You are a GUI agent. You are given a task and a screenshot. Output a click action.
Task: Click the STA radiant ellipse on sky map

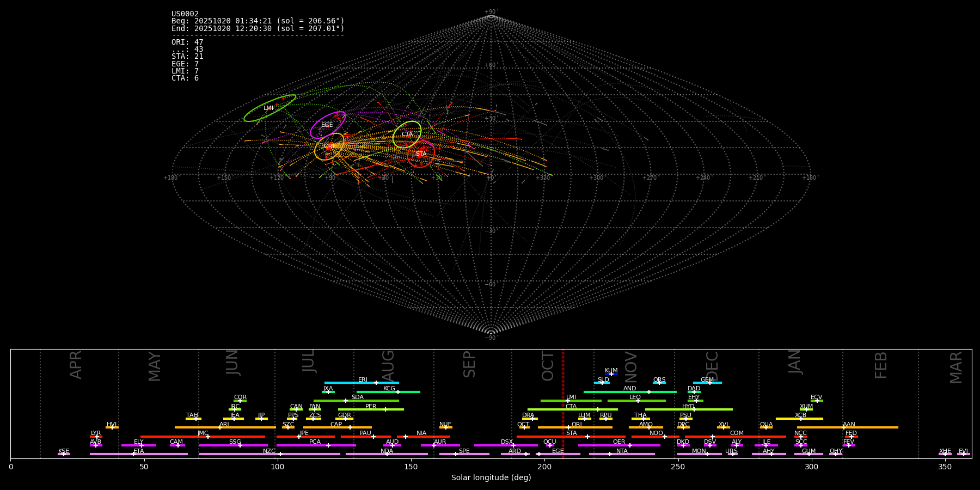tap(421, 154)
